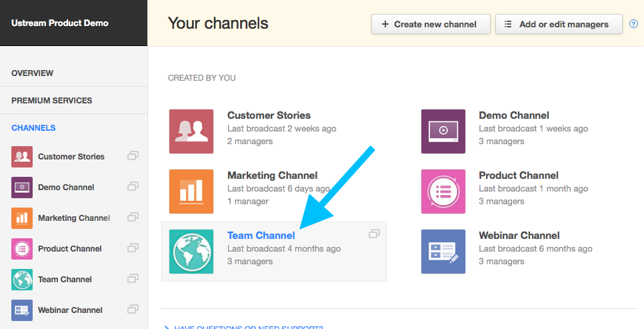Open Premium Services in the sidebar
The image size is (644, 329).
click(x=52, y=100)
